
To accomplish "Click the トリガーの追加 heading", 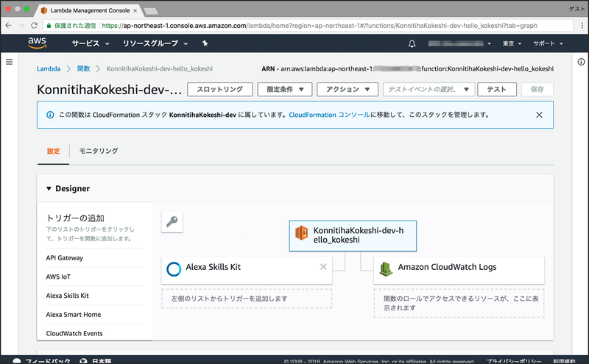I will pyautogui.click(x=75, y=218).
